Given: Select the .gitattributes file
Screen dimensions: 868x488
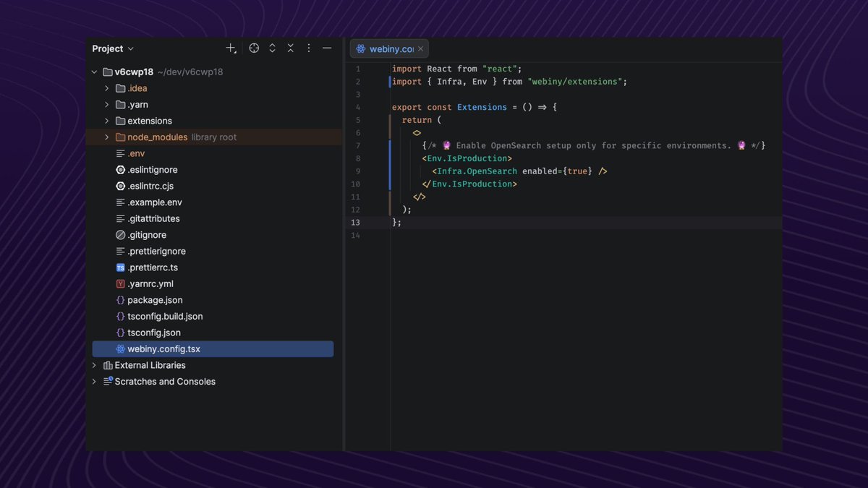Looking at the screenshot, I should tap(153, 218).
